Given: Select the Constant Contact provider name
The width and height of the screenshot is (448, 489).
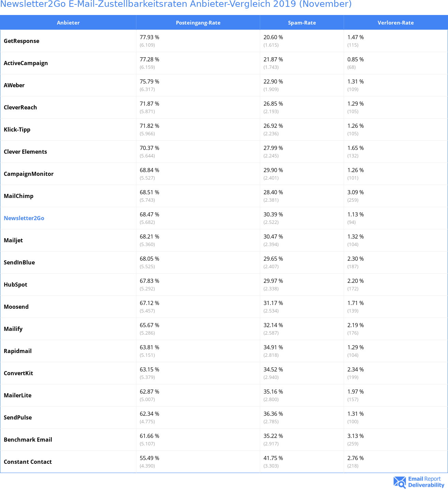Looking at the screenshot, I should tap(28, 462).
